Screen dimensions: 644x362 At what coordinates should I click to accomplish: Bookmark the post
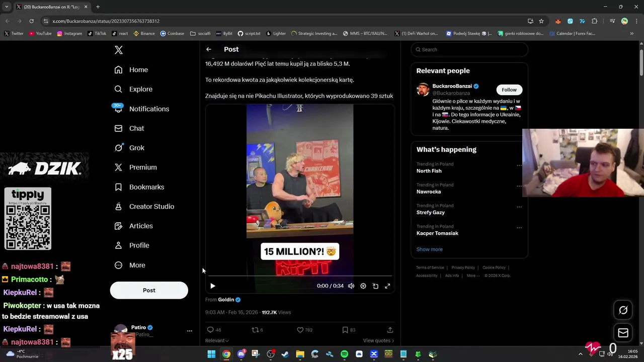[x=345, y=330]
